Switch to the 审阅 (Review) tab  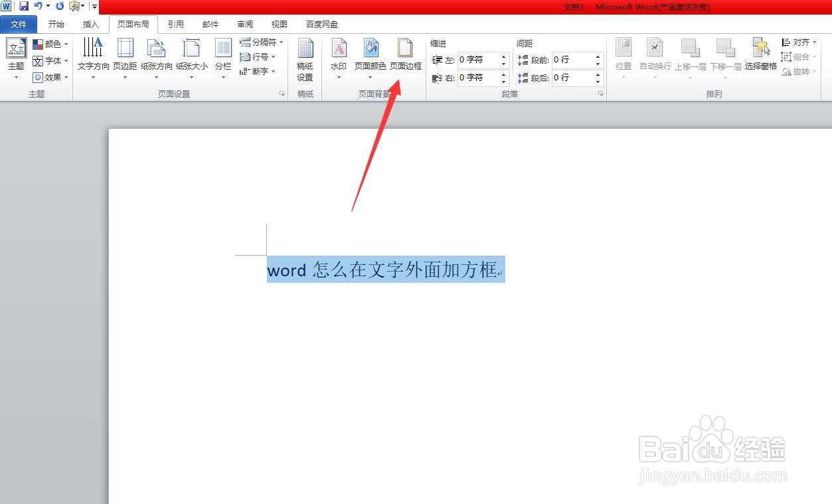(x=245, y=25)
